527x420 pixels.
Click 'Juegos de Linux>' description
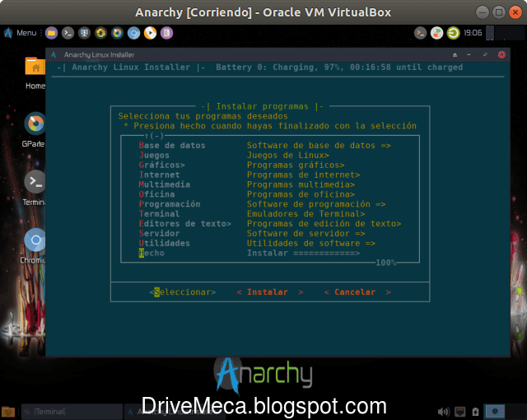pos(288,155)
